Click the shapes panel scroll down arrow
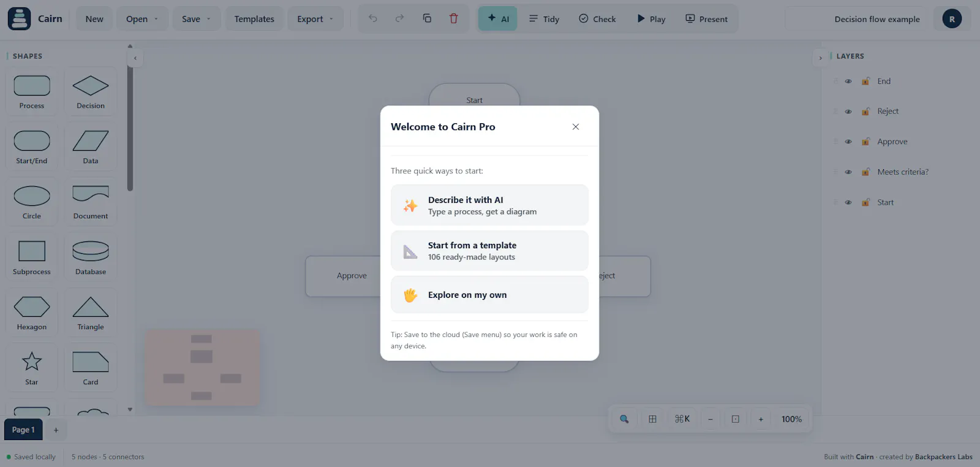Image resolution: width=980 pixels, height=467 pixels. point(130,409)
